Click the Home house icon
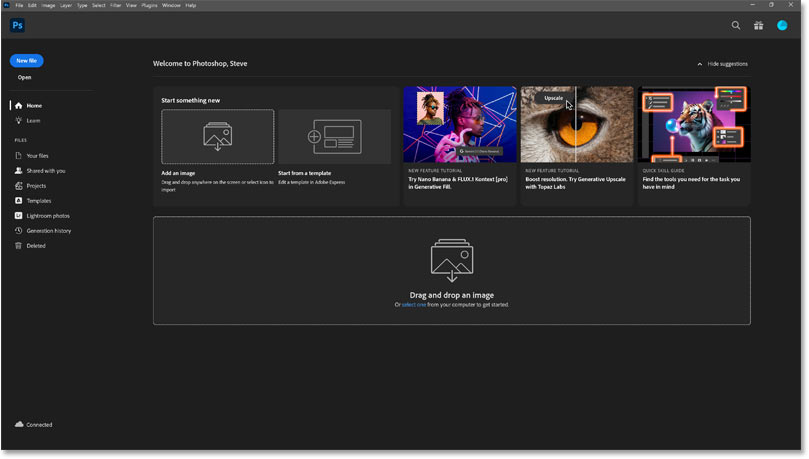The width and height of the screenshot is (809, 459). pos(19,106)
